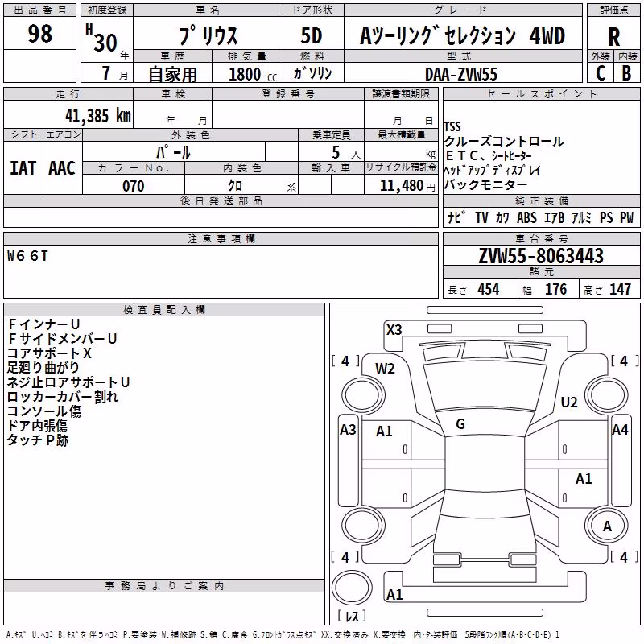Click mileage 41,385 km
Image resolution: width=644 pixels, height=644 pixels.
tap(97, 116)
